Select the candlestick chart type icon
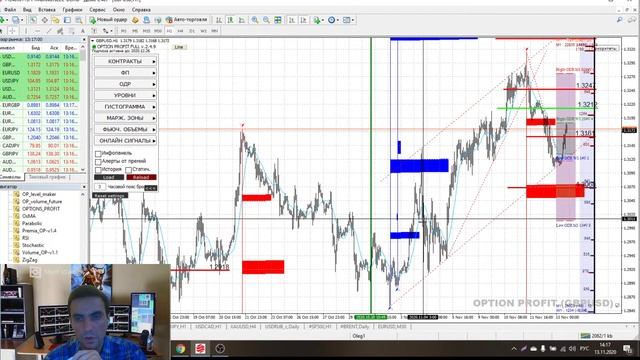Image resolution: width=640 pixels, height=360 pixels. point(231,20)
